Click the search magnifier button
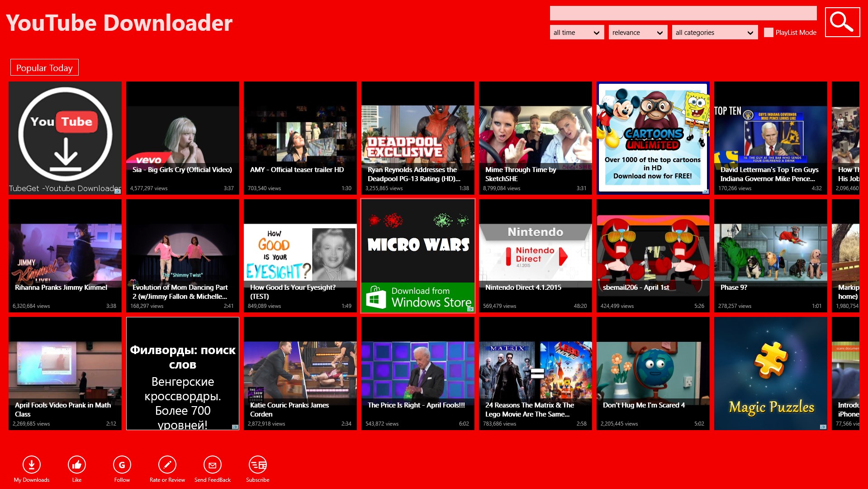This screenshot has height=489, width=868. point(842,22)
